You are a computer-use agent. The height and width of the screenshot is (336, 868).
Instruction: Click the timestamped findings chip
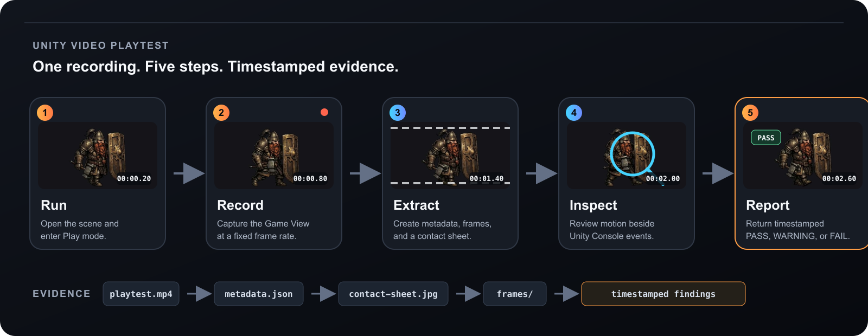663,294
